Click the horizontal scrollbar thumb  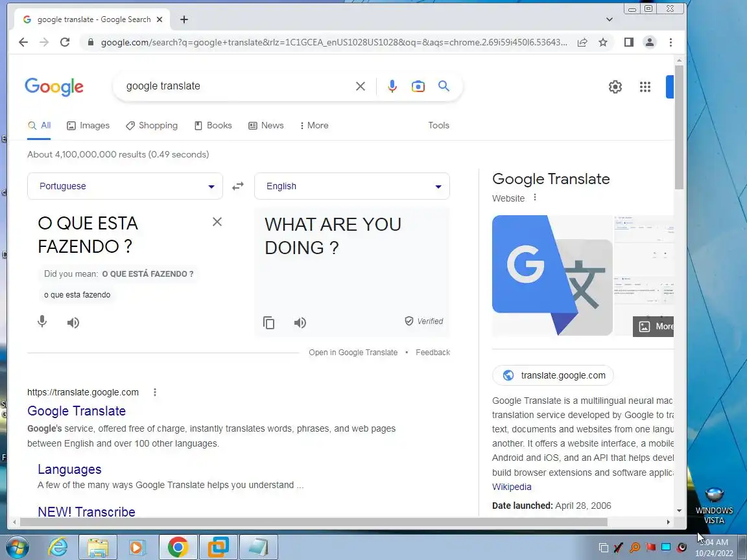tap(312, 522)
